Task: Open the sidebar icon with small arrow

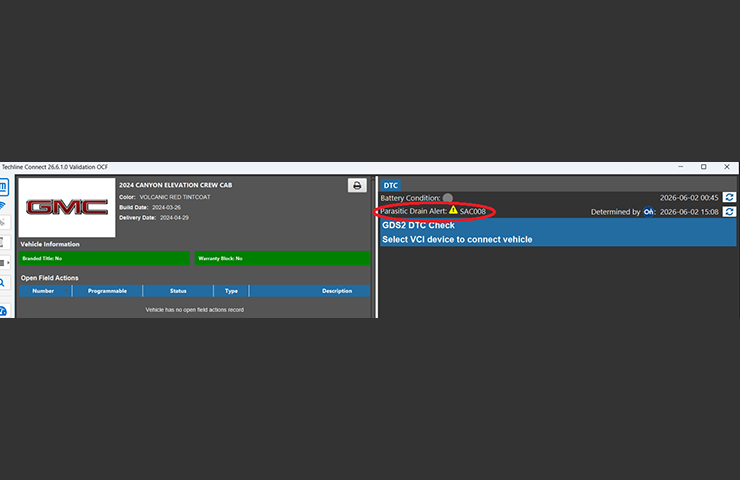Action: pos(4,262)
